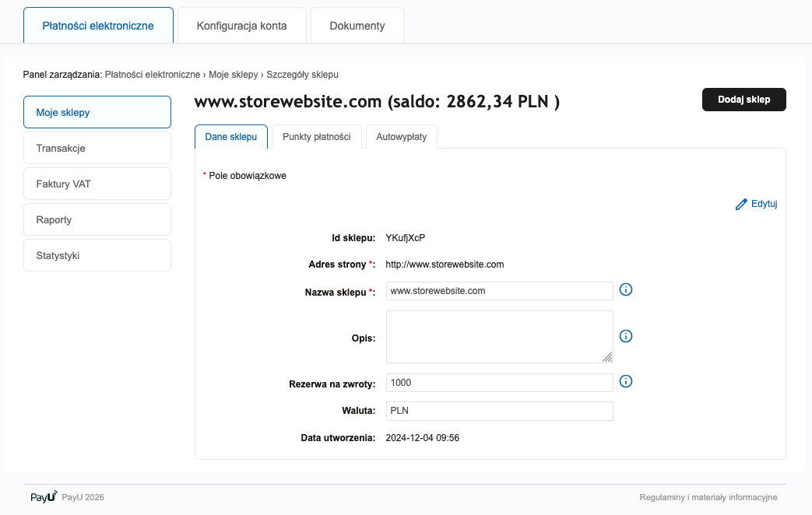Click inside the Rezerwa na zwroty field
The image size is (812, 515).
tap(499, 382)
